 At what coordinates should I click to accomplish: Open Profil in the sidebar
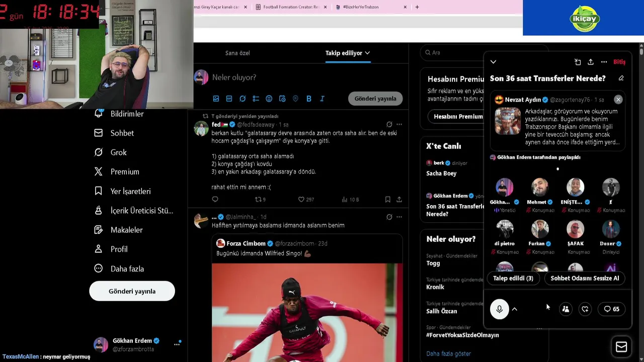[x=111, y=249]
